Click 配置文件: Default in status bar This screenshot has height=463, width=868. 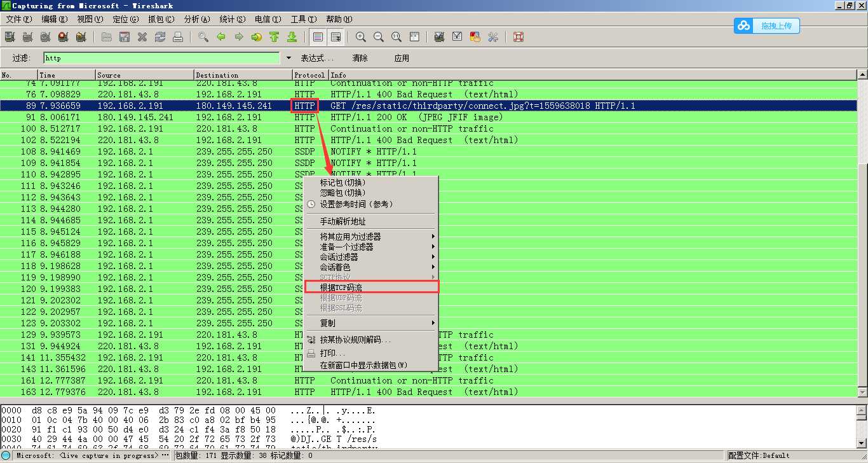coord(759,455)
